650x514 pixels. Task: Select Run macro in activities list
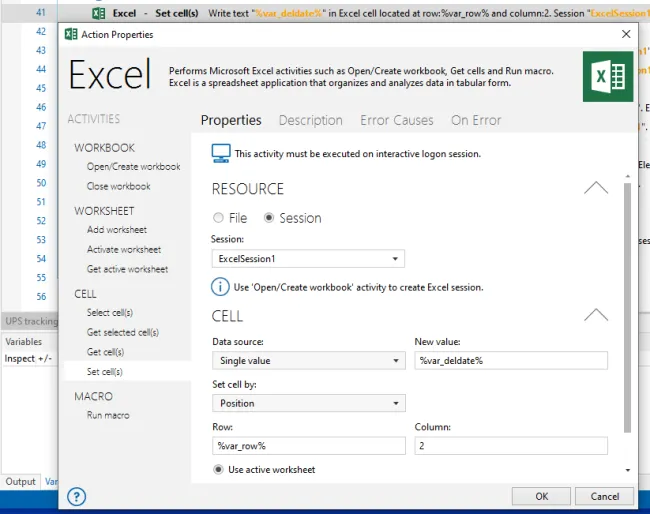coord(108,415)
